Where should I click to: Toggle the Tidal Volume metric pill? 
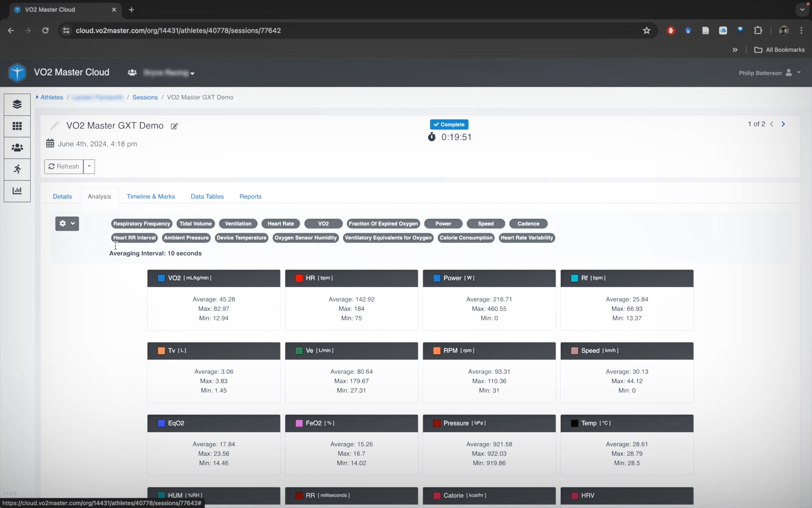(x=195, y=224)
